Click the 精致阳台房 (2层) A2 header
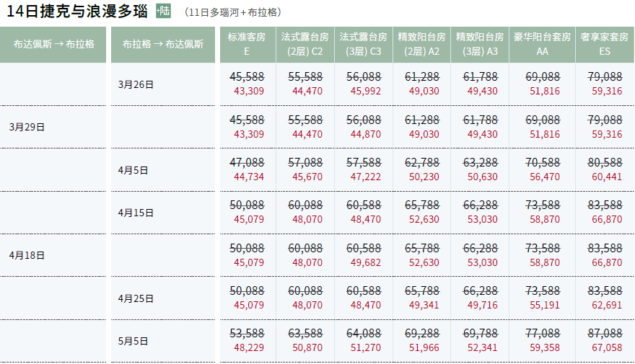The width and height of the screenshot is (635, 364). click(423, 44)
